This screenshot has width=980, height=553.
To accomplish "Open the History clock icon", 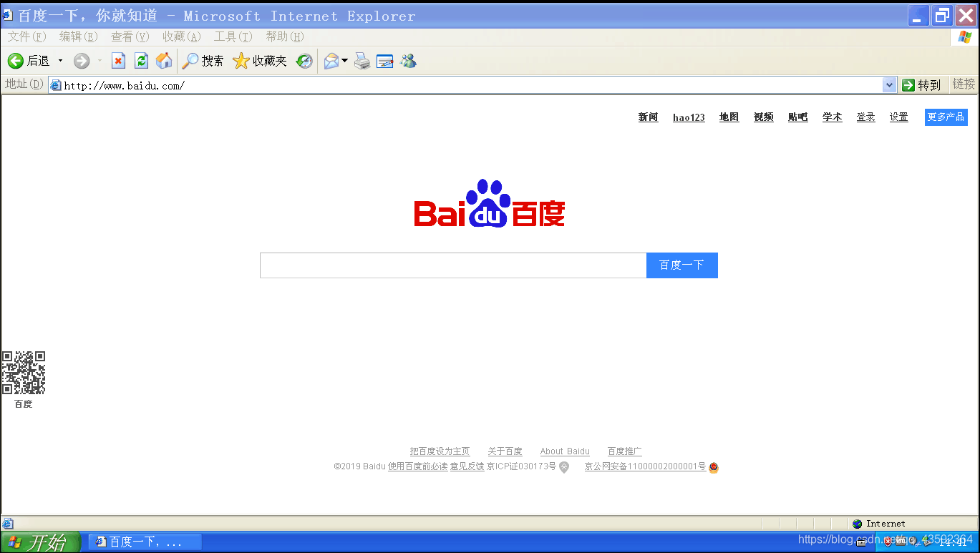I will pos(305,62).
